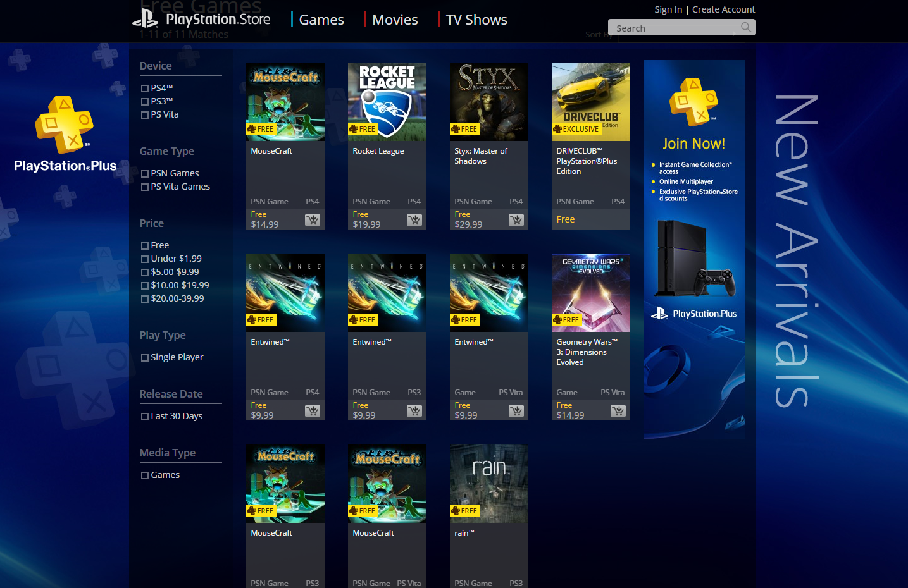This screenshot has width=908, height=588.
Task: Click the Free price on DRIVECLUB
Action: (566, 219)
